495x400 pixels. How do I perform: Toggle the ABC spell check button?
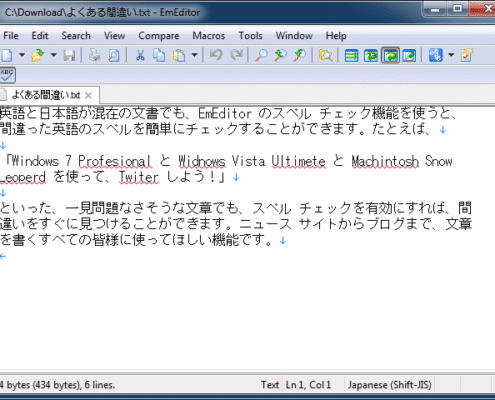(x=7, y=75)
